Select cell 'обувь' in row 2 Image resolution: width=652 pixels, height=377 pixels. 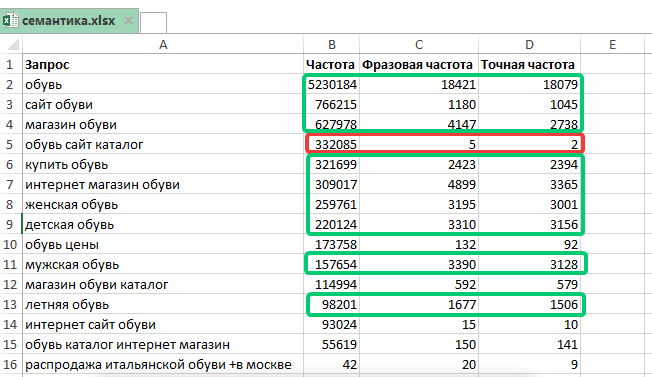163,84
